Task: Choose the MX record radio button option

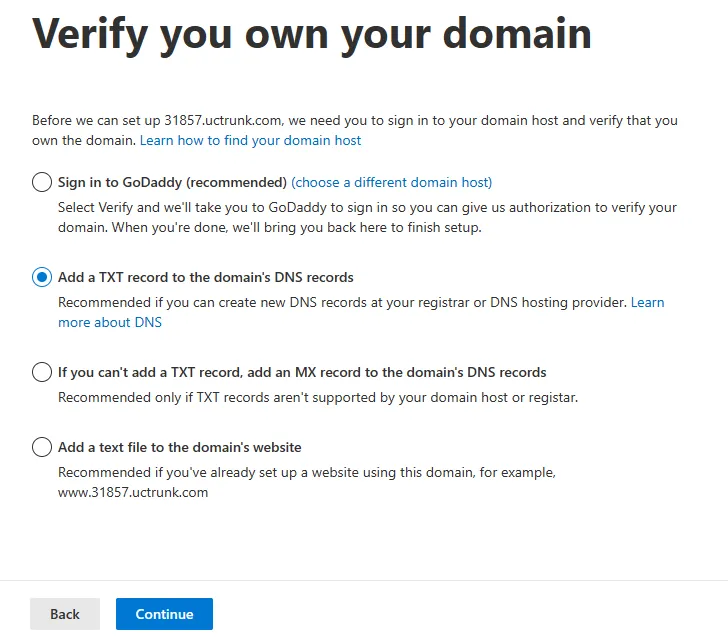Action: tap(42, 372)
